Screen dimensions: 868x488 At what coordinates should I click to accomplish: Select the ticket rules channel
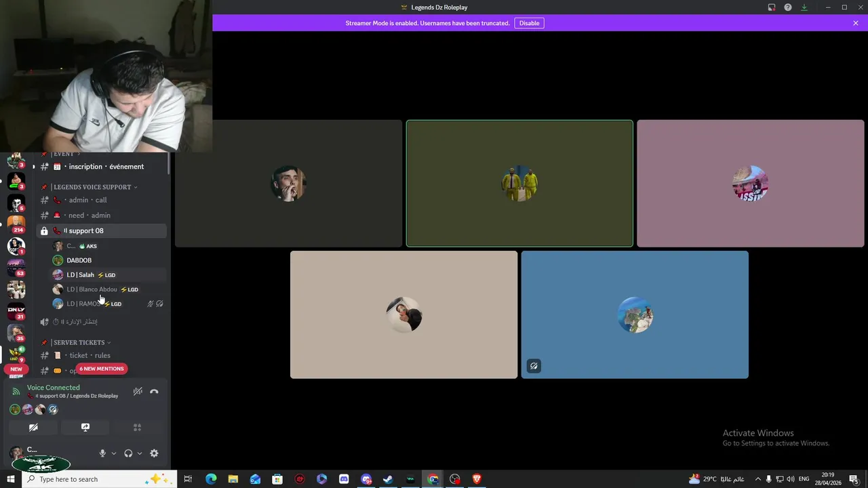[101, 355]
